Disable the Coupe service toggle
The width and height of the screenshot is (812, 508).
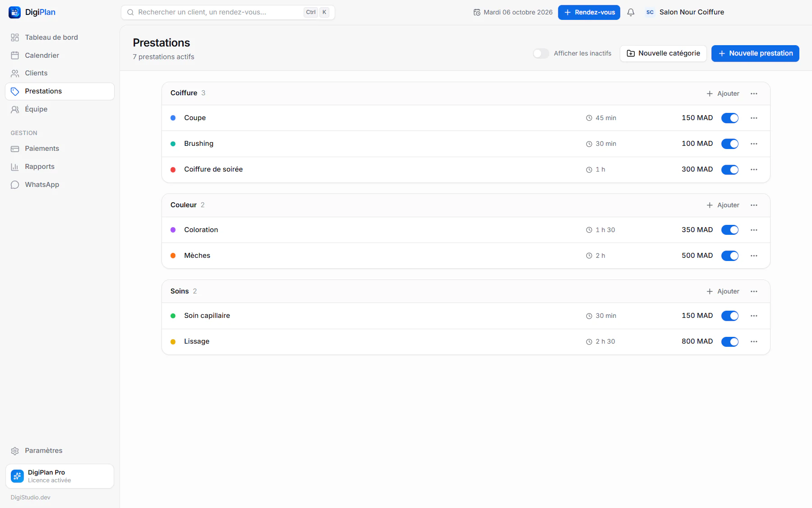click(x=730, y=118)
